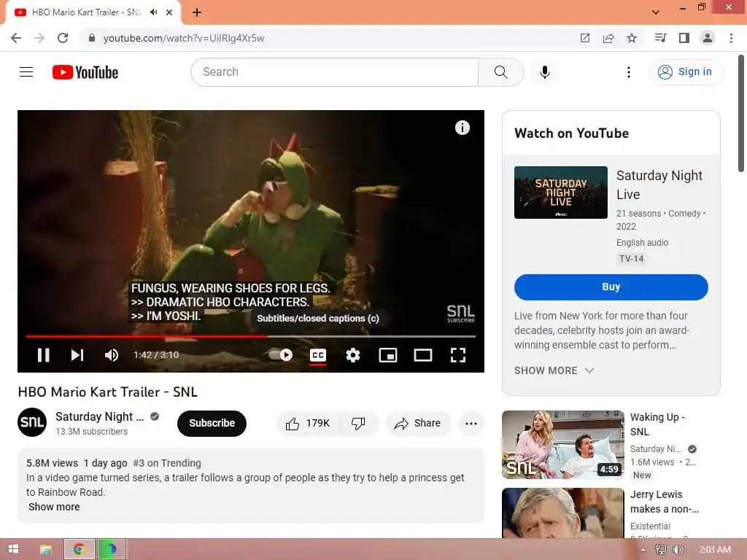Screen dimensions: 747x560
Task: Toggle closed captions CC button
Action: [318, 355]
